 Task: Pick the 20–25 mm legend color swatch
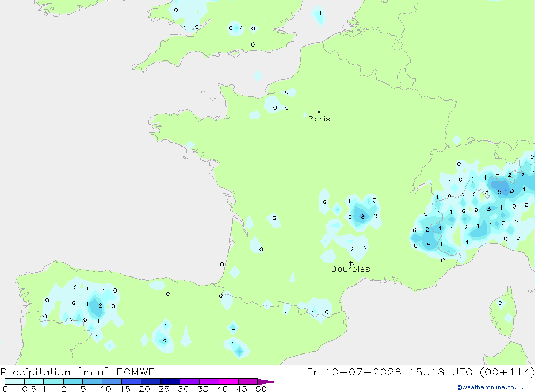(150, 381)
